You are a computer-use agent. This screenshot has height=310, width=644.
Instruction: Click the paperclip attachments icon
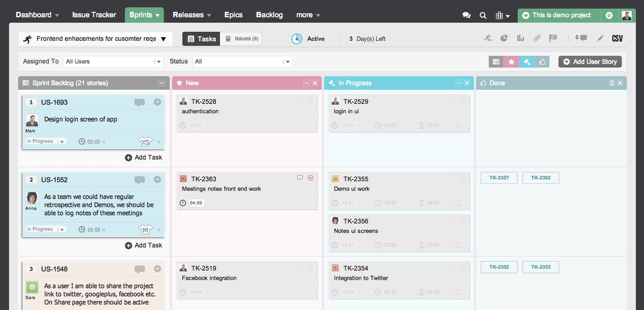coord(537,38)
